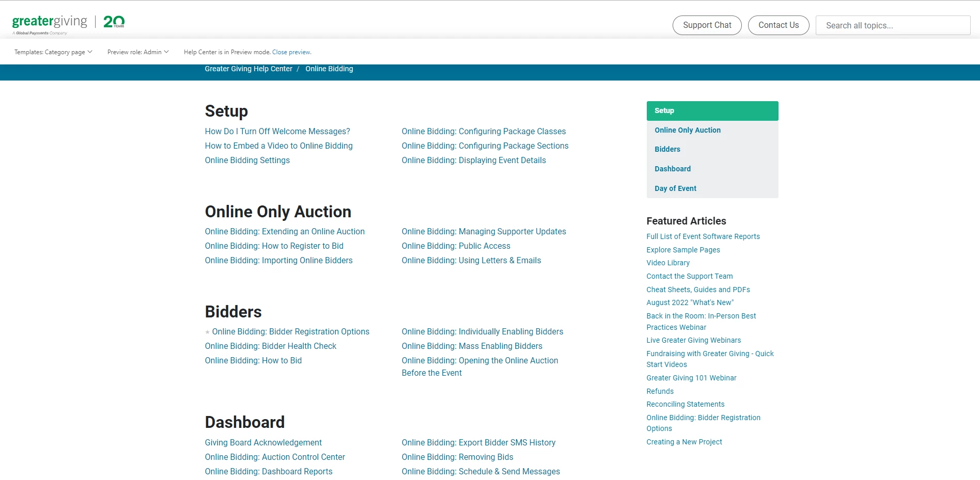Open Fundraising Quick Start Videos link
Image resolution: width=980 pixels, height=480 pixels.
[710, 359]
